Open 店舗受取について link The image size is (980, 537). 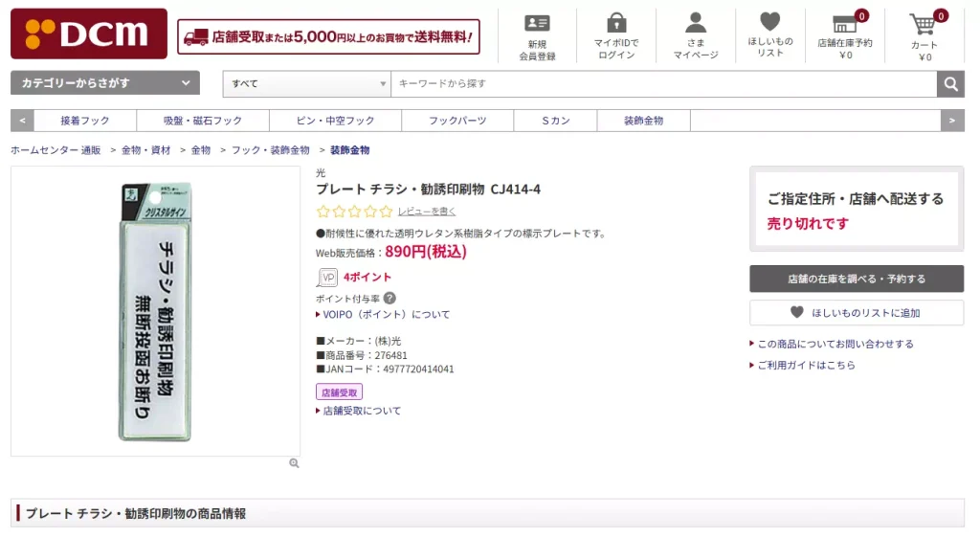pos(362,411)
